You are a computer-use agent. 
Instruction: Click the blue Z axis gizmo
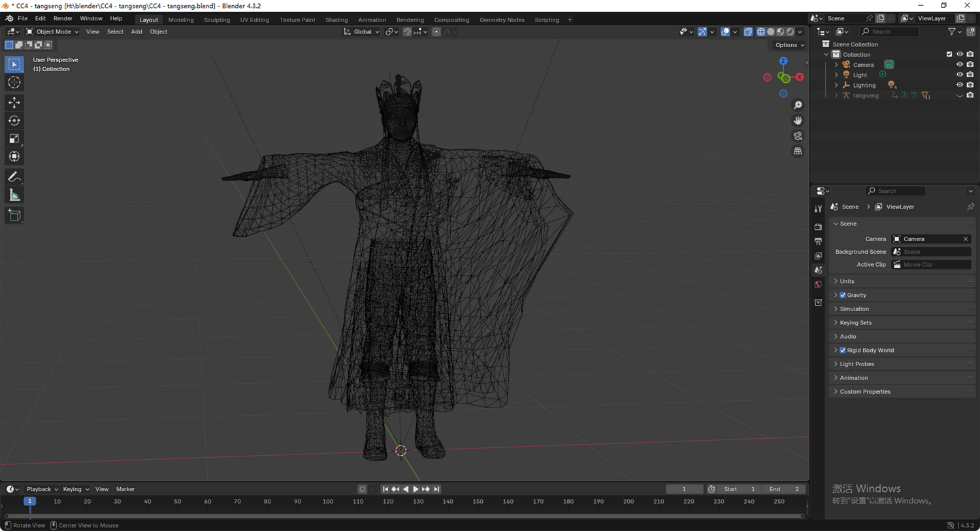tap(783, 61)
